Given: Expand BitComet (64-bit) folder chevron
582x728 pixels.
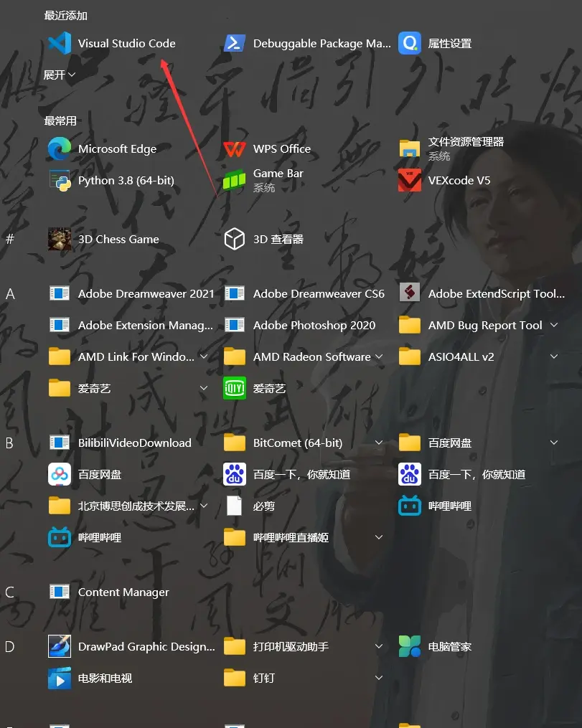Looking at the screenshot, I should pos(379,443).
